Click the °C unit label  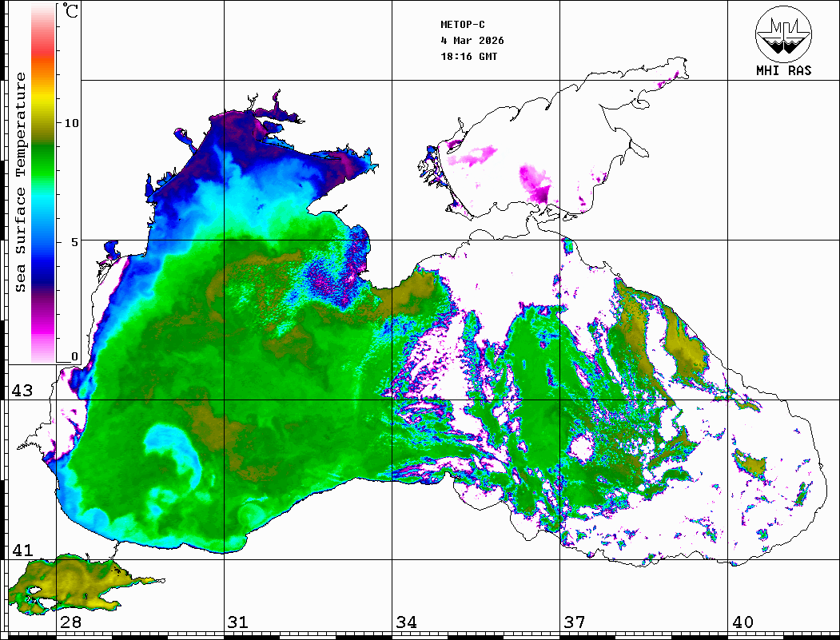(x=72, y=13)
